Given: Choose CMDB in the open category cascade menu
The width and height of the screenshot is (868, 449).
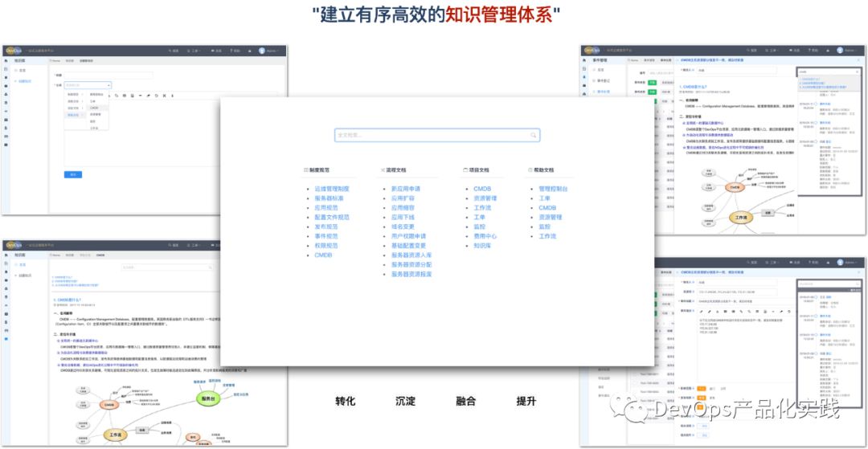Looking at the screenshot, I should tap(95, 108).
